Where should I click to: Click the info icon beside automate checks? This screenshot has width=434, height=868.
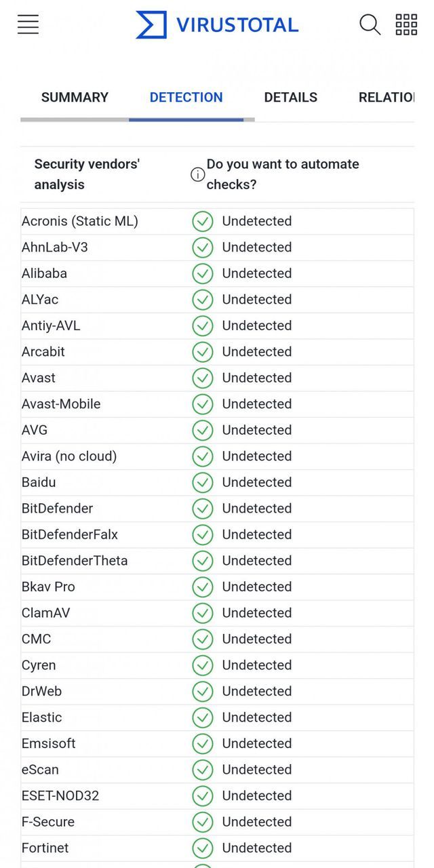[197, 175]
